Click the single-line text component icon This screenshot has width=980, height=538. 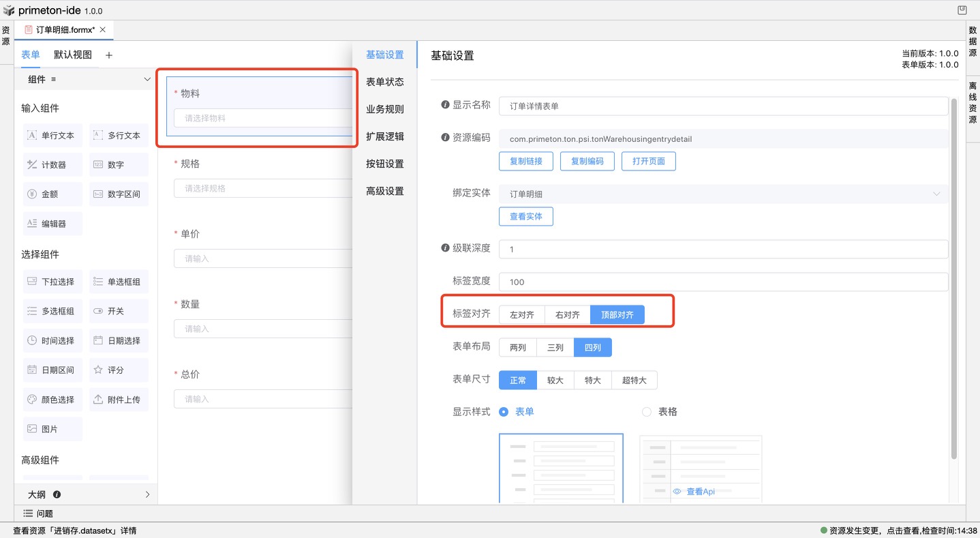(x=32, y=135)
